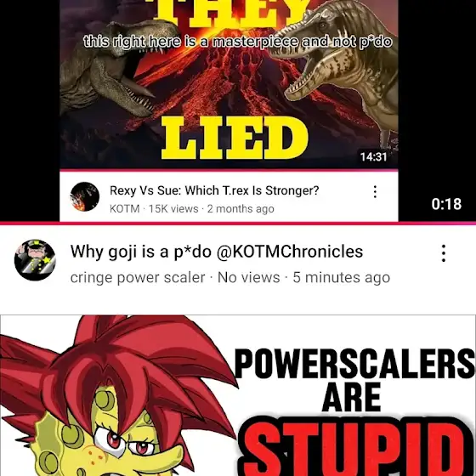This screenshot has height=476, width=476.
Task: Open three-dot menu for Why goji video
Action: (444, 253)
